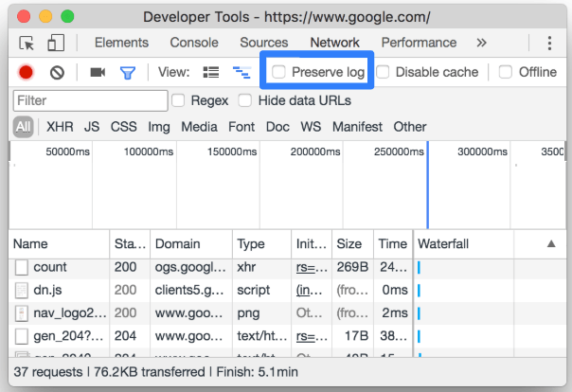The width and height of the screenshot is (572, 392).
Task: Open the three-dot DevTools menu
Action: [x=549, y=43]
